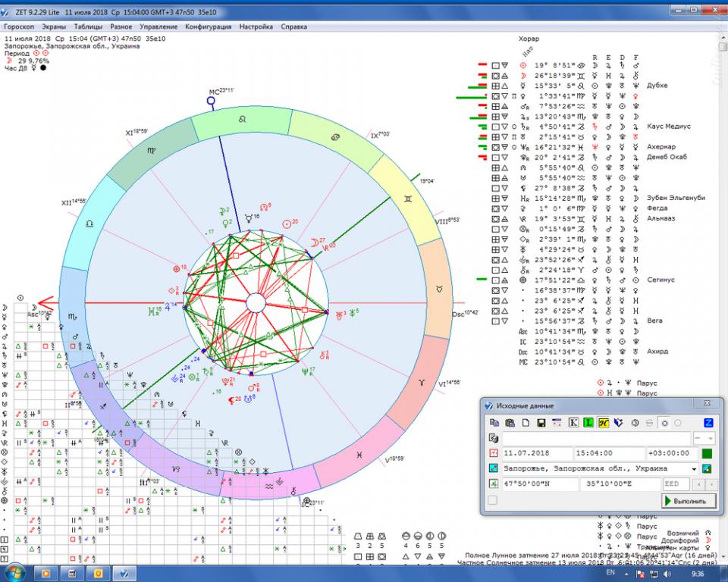Click the star name Дубхе
Image resolution: width=728 pixels, height=582 pixels.
657,86
